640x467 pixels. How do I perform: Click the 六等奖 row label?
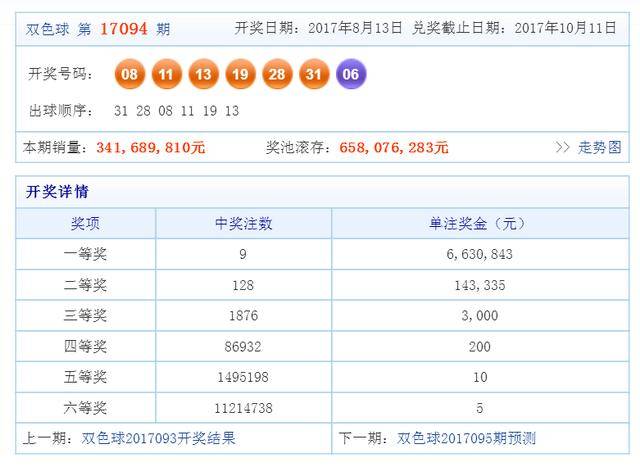click(x=85, y=408)
